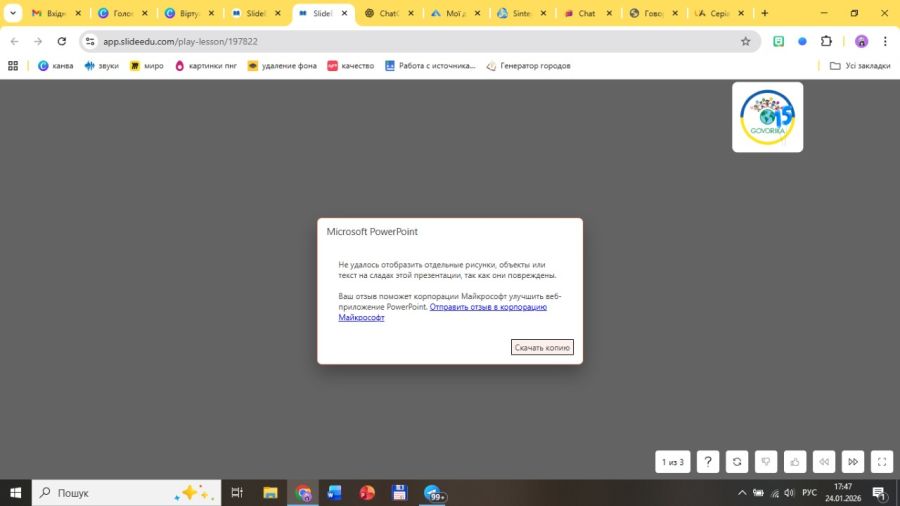Click the address bar URL field
Viewport: 900px width, 506px height.
[x=400, y=41]
